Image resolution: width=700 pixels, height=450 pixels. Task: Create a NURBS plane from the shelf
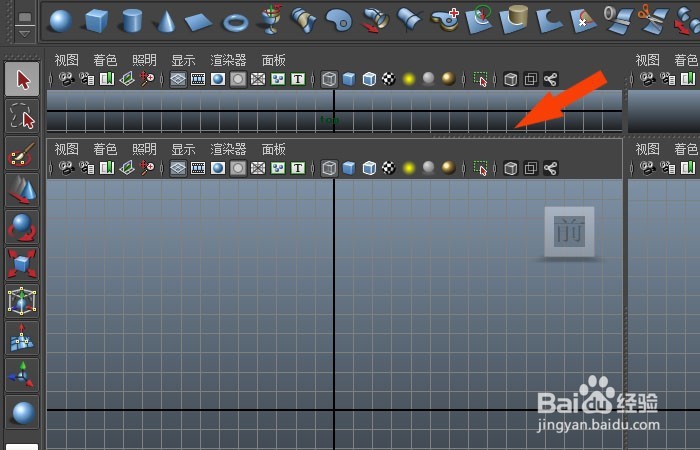click(x=199, y=22)
